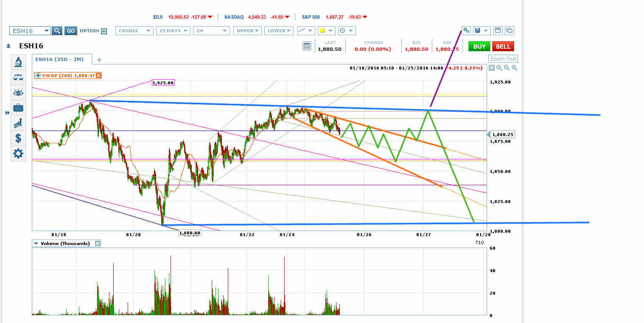This screenshot has width=644, height=323.
Task: Click the OPTION label
Action: tap(90, 31)
